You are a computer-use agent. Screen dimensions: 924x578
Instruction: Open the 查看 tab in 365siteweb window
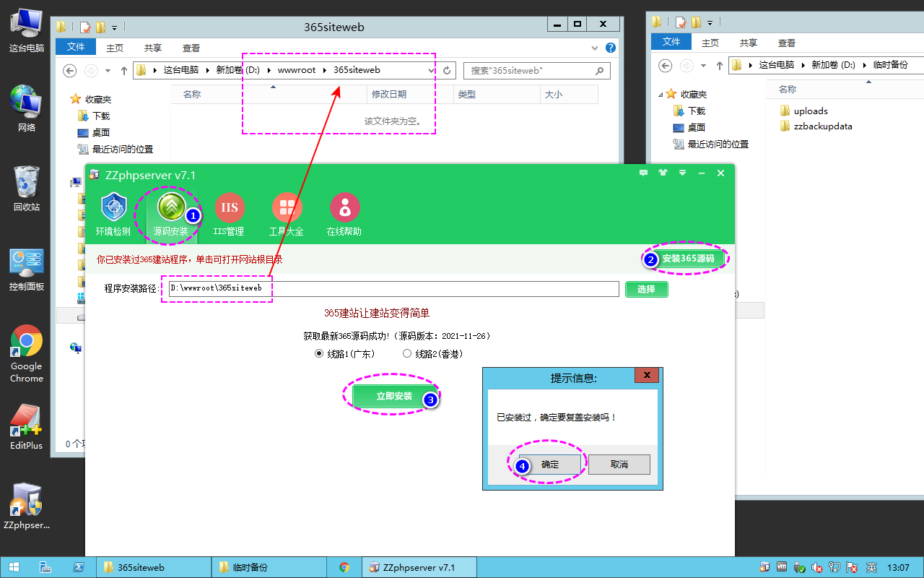coord(191,48)
